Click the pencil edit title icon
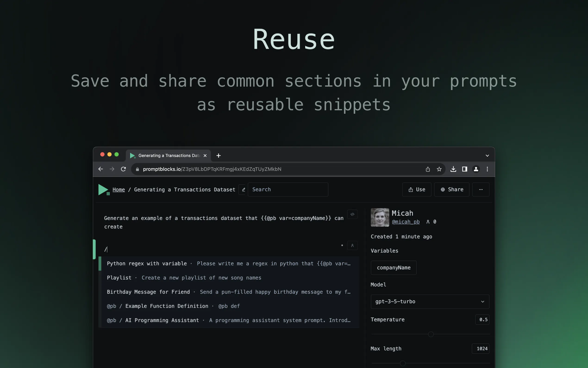 [243, 190]
